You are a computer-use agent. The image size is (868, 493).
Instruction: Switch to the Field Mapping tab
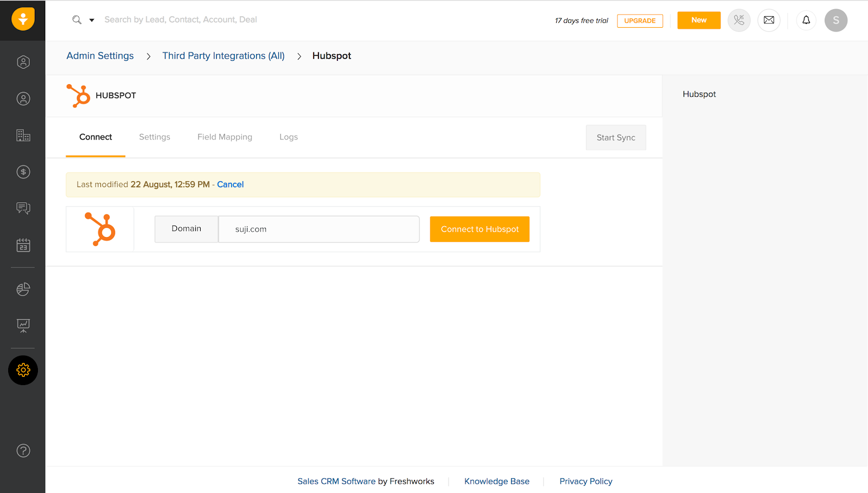[225, 137]
